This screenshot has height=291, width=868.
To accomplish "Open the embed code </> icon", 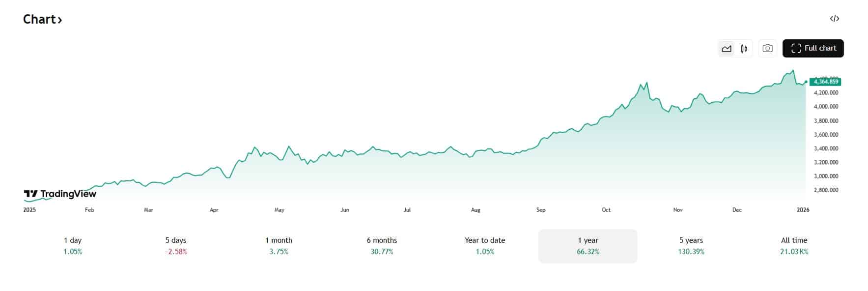I will 835,18.
